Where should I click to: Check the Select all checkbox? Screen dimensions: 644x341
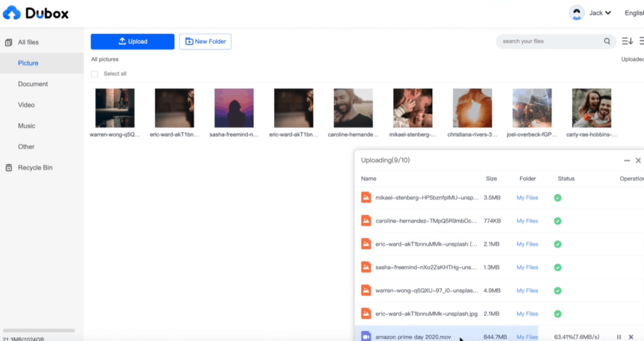94,74
